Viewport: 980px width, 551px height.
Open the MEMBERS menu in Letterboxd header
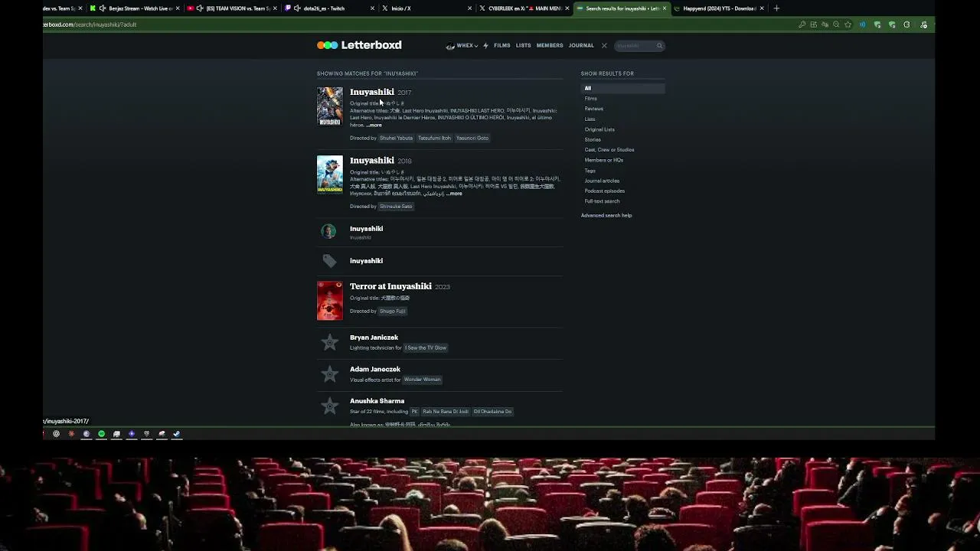550,46
